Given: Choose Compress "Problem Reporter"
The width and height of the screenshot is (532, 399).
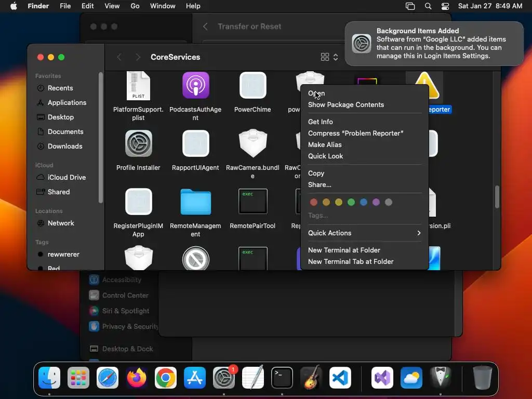Looking at the screenshot, I should click(364, 134).
